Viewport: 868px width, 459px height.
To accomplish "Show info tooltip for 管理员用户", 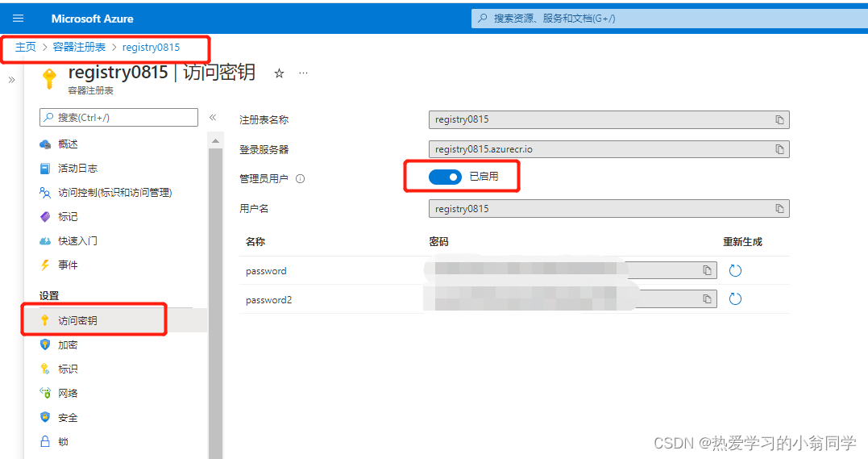I will [x=300, y=179].
